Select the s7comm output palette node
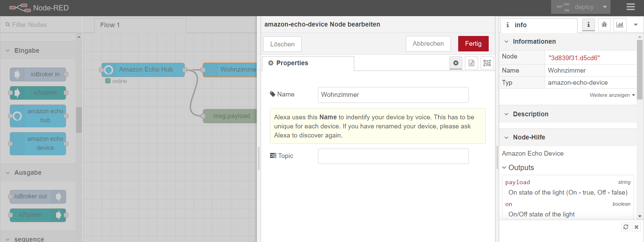Screen dimensions: 644x242 coord(38,215)
